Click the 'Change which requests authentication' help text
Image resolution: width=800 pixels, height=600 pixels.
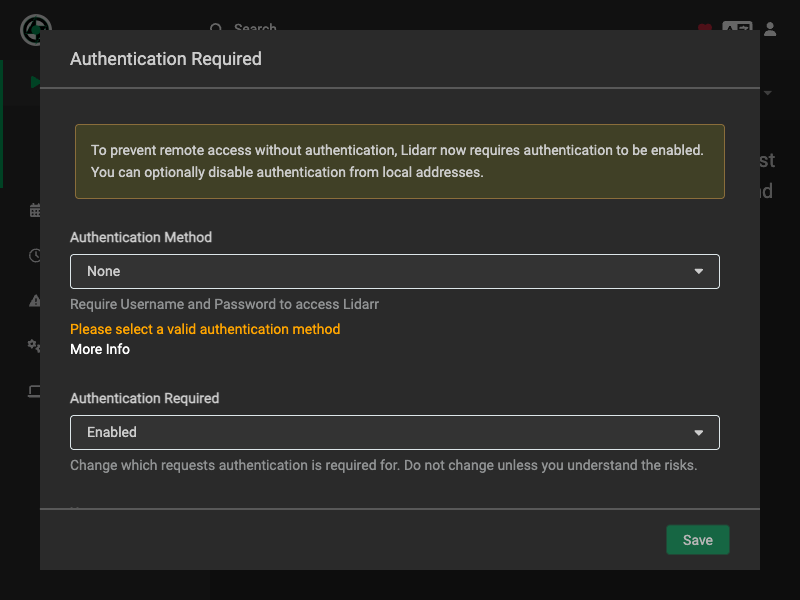click(x=384, y=465)
